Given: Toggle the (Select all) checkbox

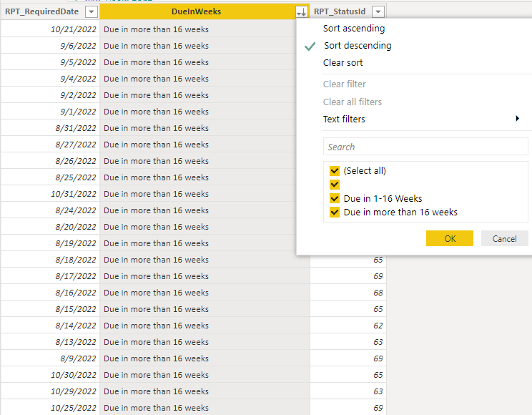Looking at the screenshot, I should [335, 170].
